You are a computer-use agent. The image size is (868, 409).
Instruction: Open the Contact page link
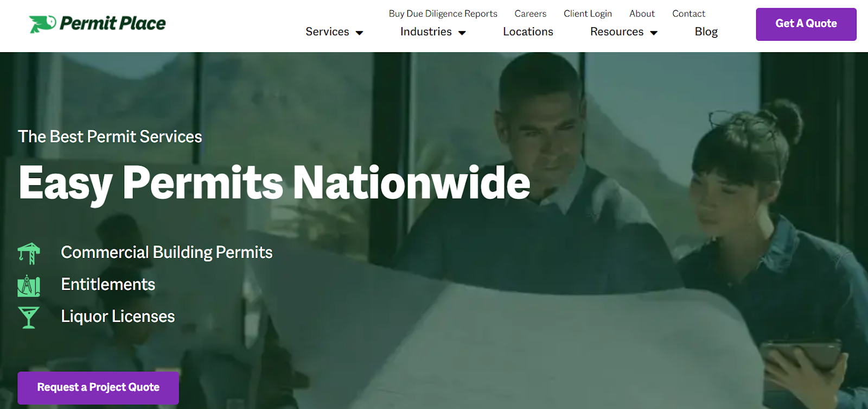(688, 14)
